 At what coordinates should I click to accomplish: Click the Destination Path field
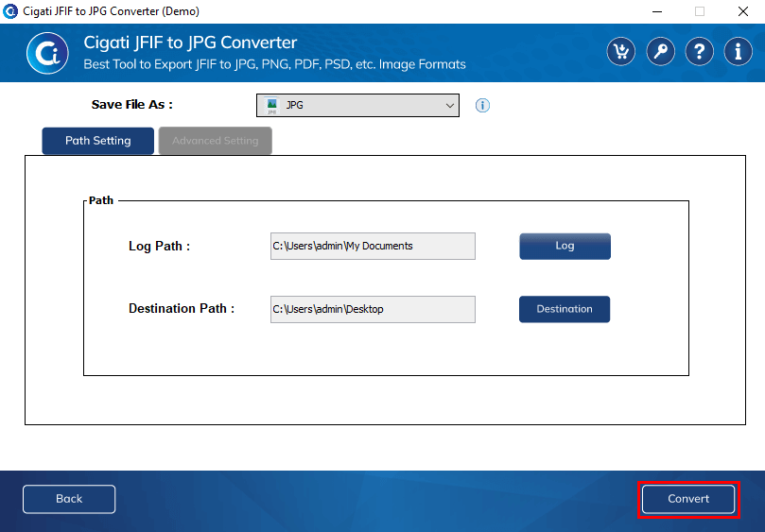point(373,309)
